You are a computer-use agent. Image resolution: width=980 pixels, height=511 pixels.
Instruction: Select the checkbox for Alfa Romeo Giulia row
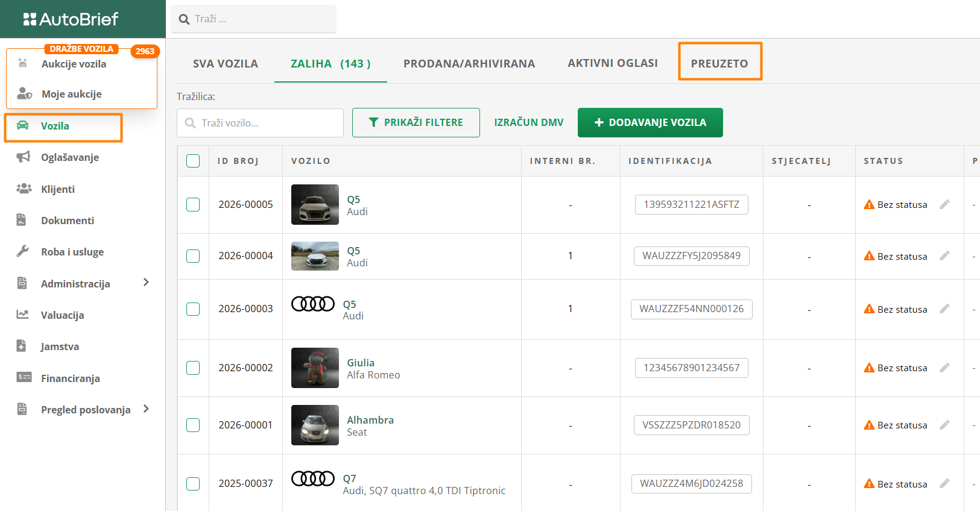click(x=193, y=368)
